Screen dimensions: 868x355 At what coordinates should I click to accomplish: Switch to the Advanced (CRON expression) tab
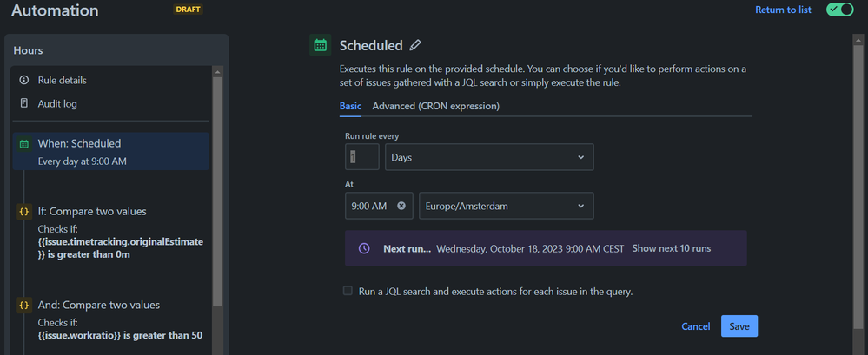435,106
